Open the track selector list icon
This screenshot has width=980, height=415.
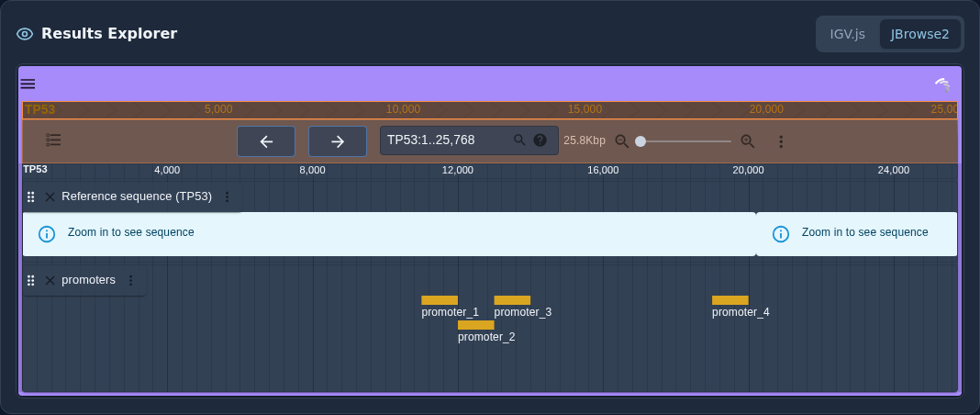coord(54,140)
